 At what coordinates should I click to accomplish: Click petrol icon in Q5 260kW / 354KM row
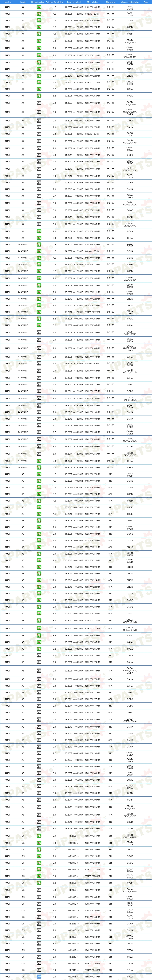click(x=39, y=876)
